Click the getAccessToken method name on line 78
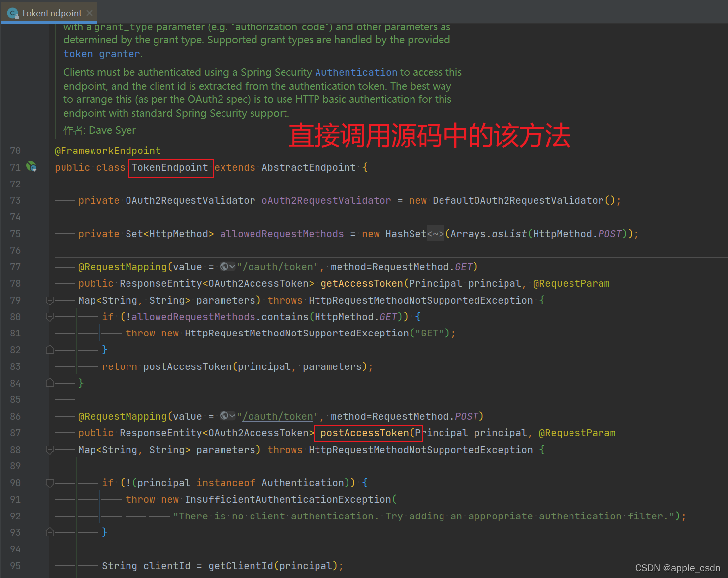The height and width of the screenshot is (578, 728). [x=362, y=283]
